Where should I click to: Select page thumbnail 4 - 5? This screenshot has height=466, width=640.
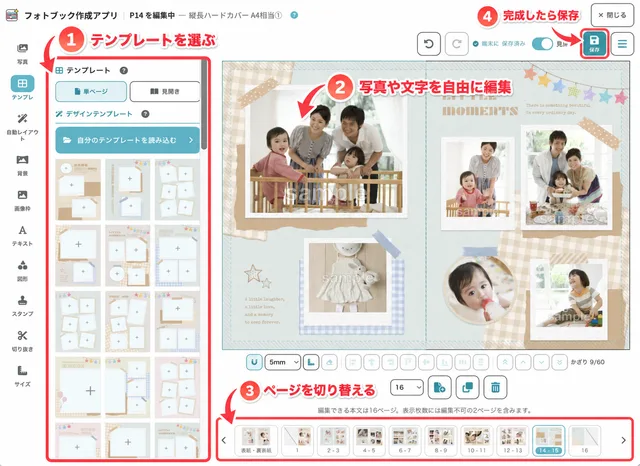(369, 440)
